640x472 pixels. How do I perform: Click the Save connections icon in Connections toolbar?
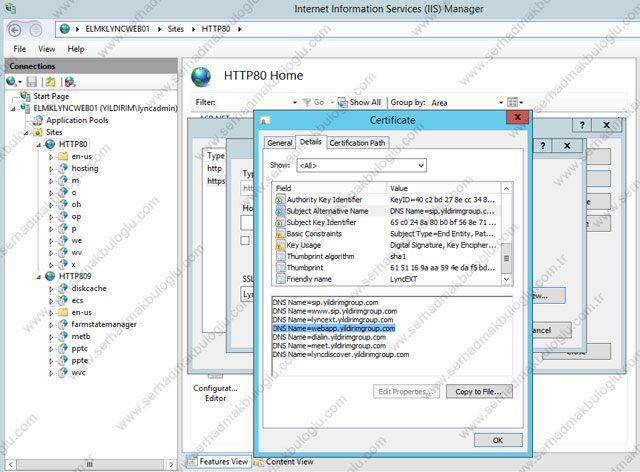coord(32,82)
